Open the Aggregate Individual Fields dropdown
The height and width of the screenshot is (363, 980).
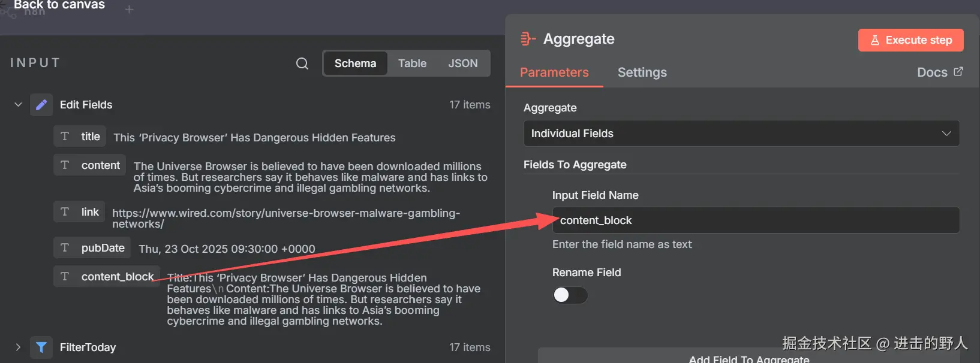point(741,134)
